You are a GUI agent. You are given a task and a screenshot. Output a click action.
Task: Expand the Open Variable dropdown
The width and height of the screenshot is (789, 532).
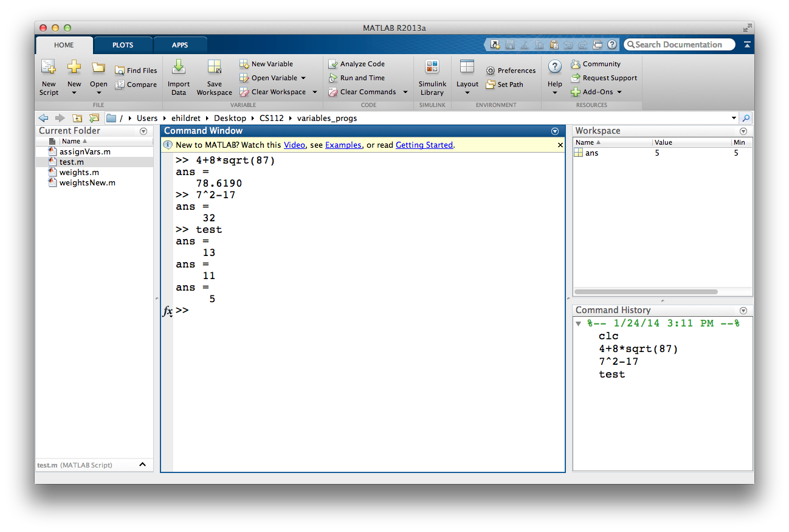(303, 78)
